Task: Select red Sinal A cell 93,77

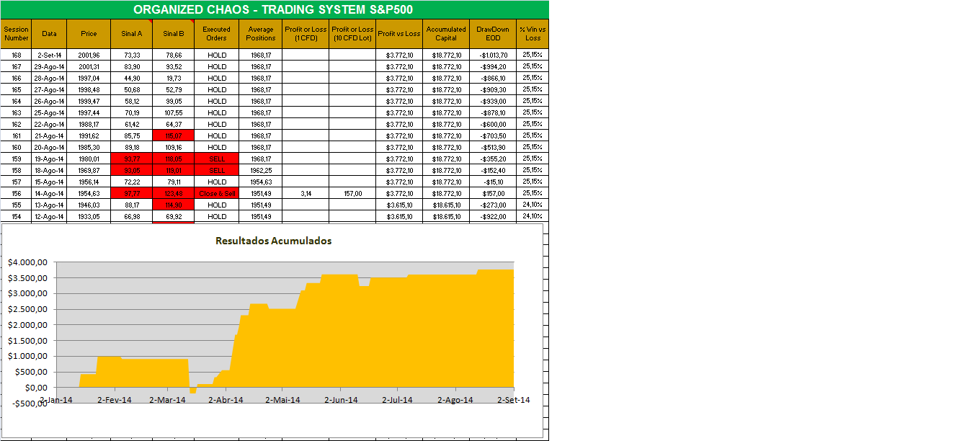Action: click(132, 159)
